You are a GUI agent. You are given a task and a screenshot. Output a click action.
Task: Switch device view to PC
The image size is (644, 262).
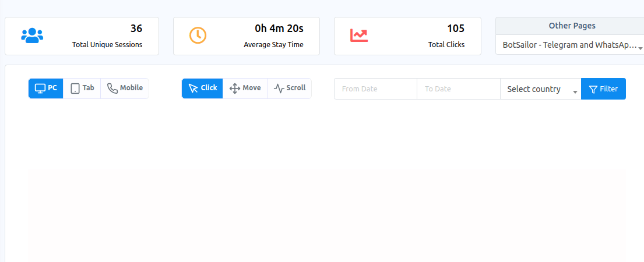coord(46,88)
